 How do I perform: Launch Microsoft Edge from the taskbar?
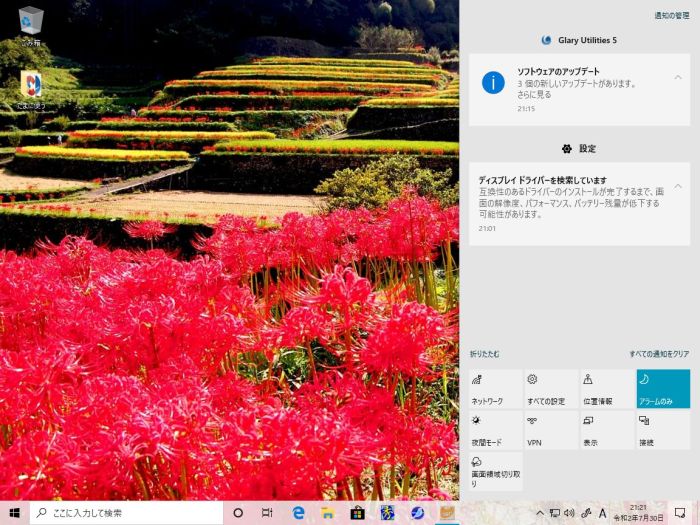tap(298, 512)
